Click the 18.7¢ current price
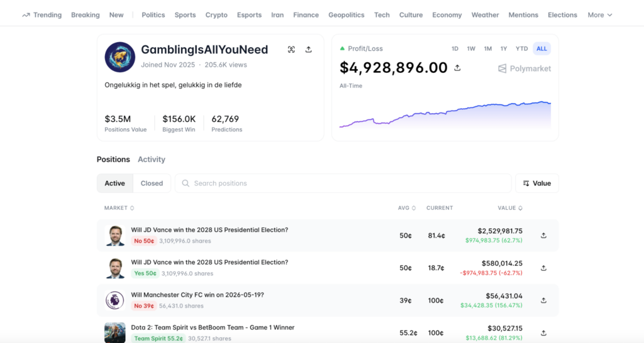 pyautogui.click(x=436, y=268)
